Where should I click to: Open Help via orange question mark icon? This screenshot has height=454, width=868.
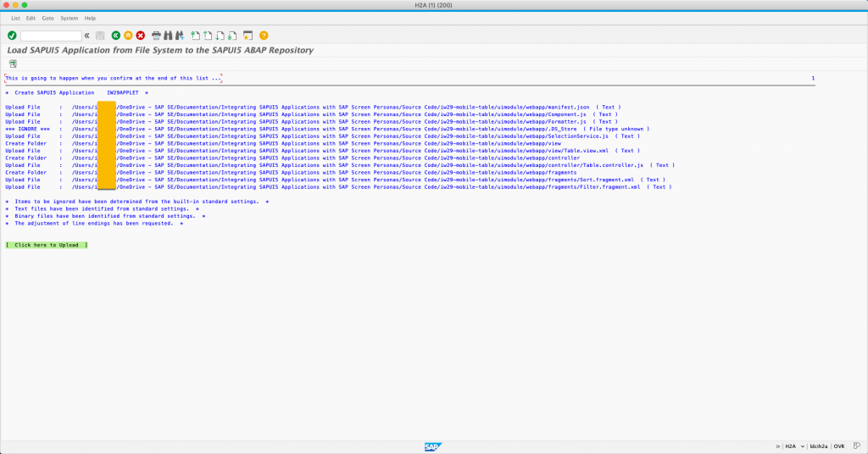(264, 36)
